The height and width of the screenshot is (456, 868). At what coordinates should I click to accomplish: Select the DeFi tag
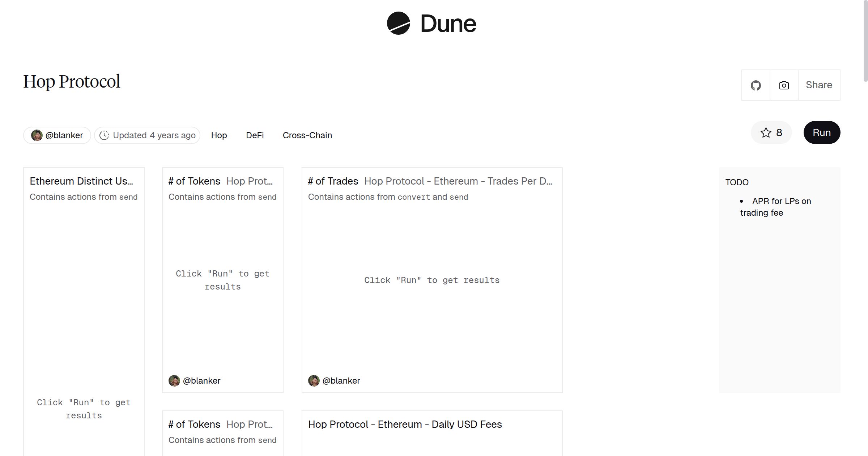point(255,135)
